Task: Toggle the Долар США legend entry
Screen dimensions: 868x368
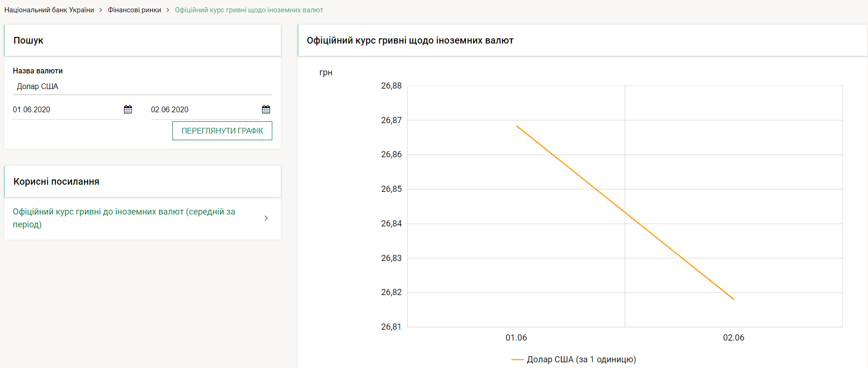Action: 574,359
